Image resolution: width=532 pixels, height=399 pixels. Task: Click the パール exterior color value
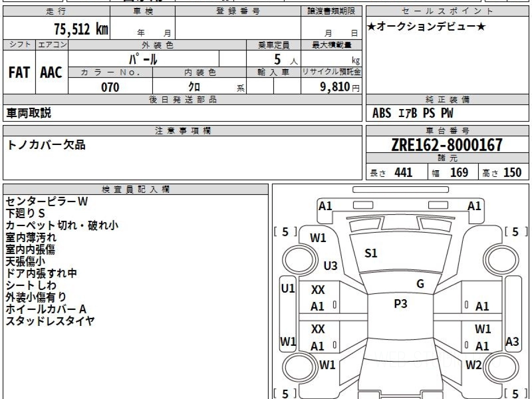143,59
